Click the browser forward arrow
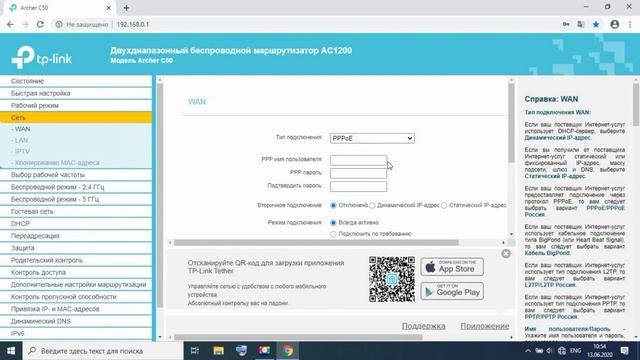 point(25,24)
